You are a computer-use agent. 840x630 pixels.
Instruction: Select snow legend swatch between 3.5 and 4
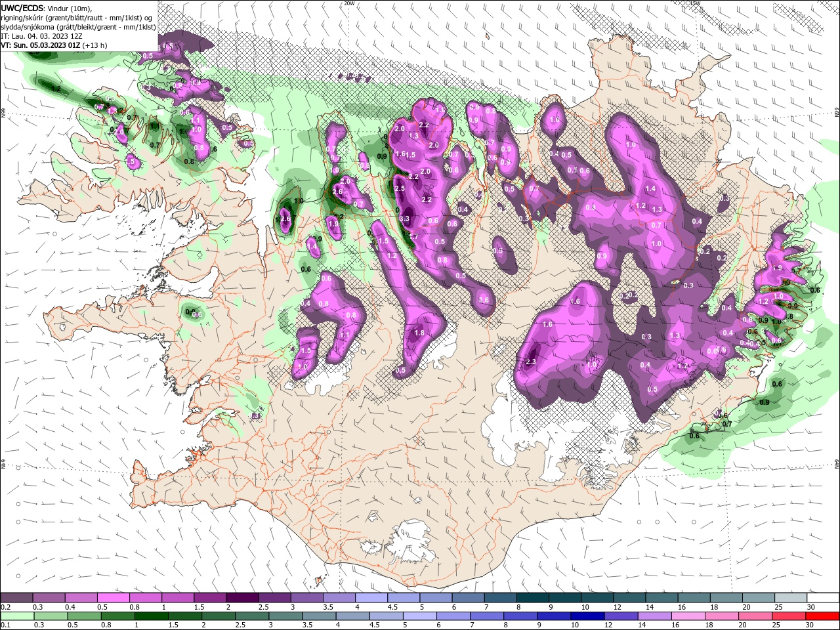[339, 598]
